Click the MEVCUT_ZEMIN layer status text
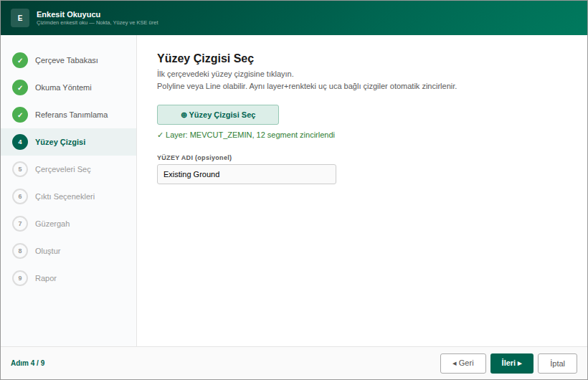 246,135
